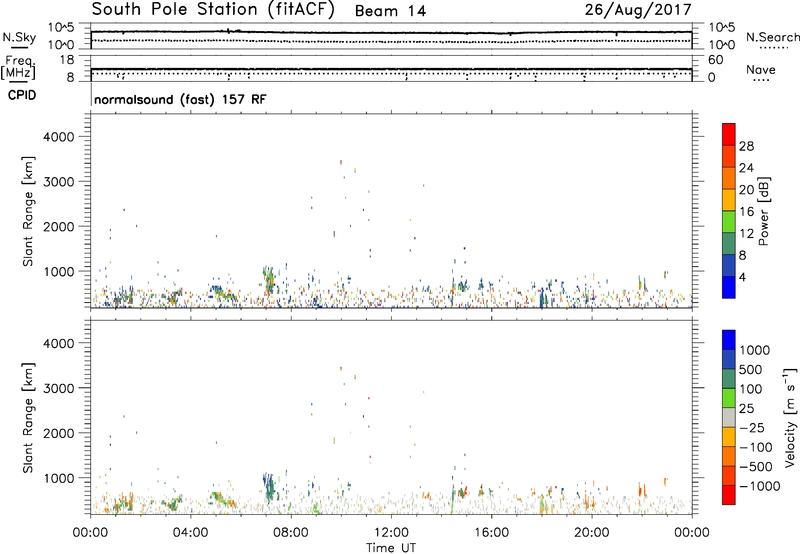Click time axis tick '16:00'
The image size is (800, 554).
tap(491, 533)
